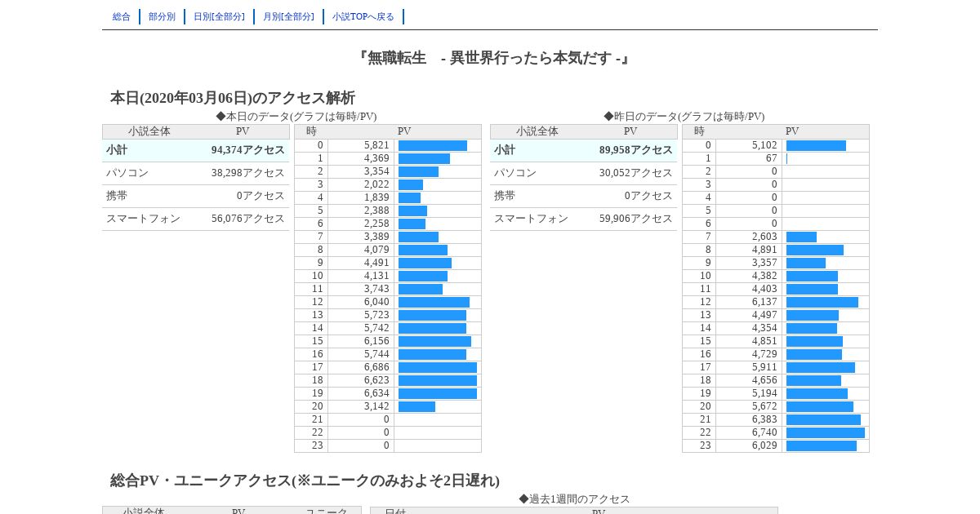Click the 総合PV・ユニークアクセス section heading
The image size is (980, 514).
click(x=305, y=481)
